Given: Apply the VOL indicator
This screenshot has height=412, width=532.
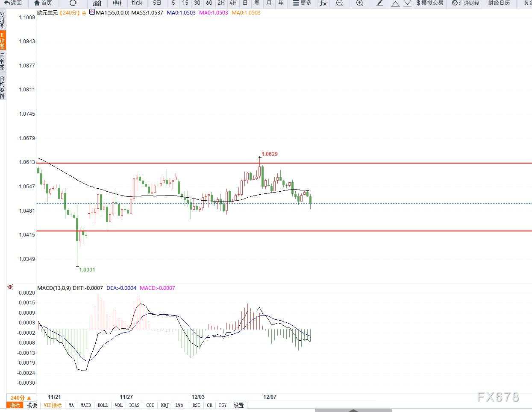Looking at the screenshot, I should click(x=119, y=405).
